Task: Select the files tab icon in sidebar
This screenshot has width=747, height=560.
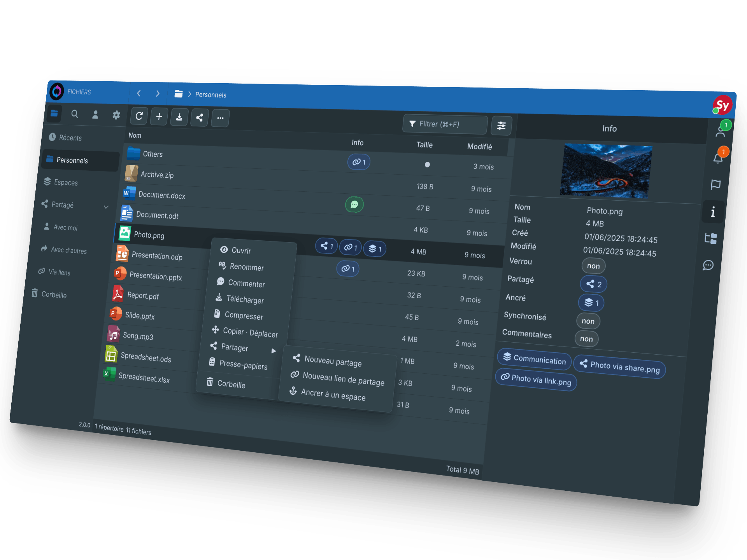Action: [54, 114]
